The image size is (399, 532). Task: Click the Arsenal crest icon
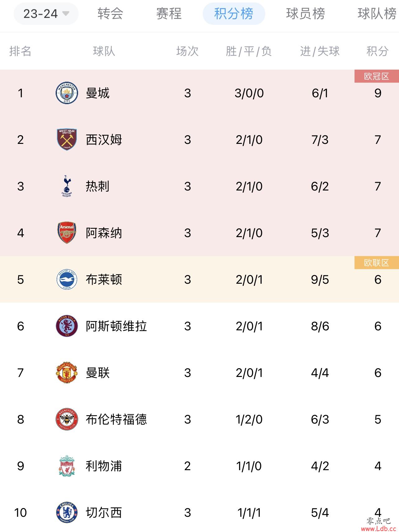tap(67, 233)
